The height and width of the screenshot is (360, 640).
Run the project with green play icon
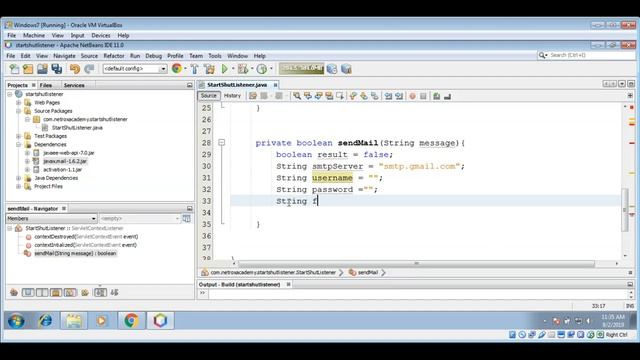(x=224, y=69)
